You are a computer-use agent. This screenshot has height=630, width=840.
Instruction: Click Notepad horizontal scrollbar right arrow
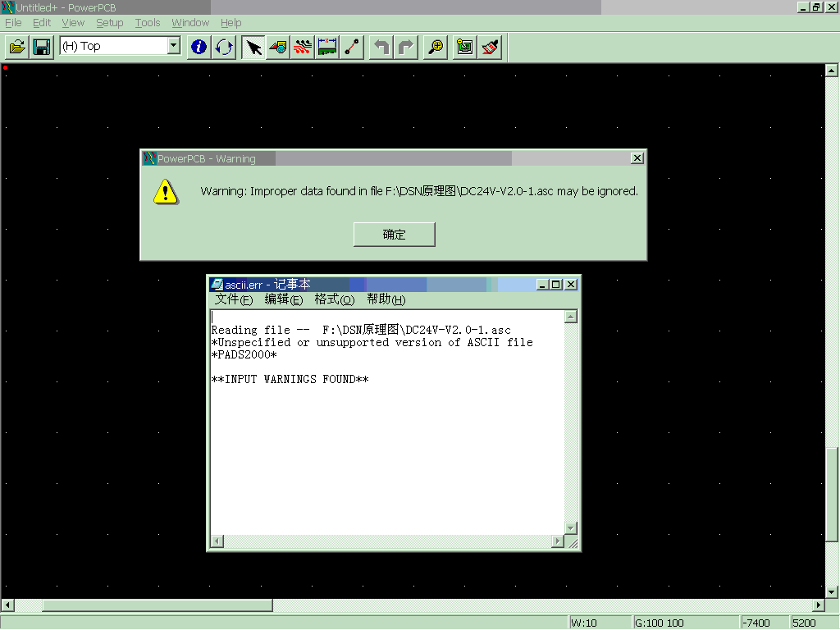click(x=558, y=541)
